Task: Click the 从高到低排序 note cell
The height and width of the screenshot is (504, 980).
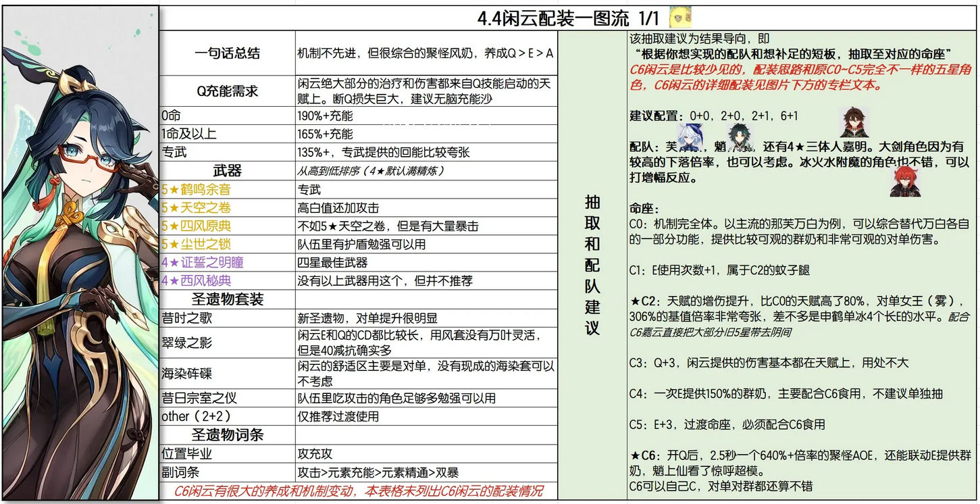Action: [x=426, y=171]
